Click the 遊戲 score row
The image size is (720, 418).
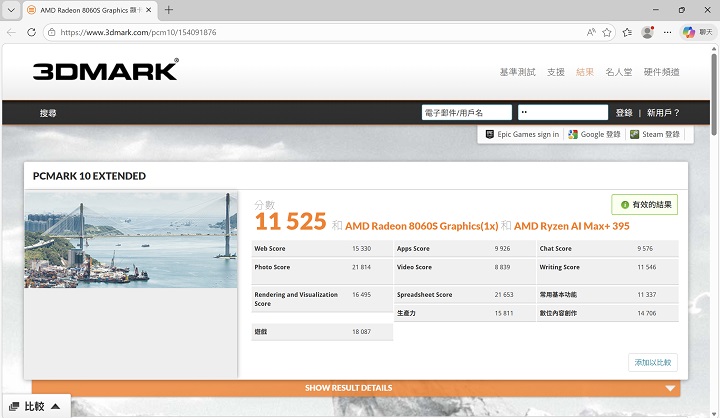pos(322,332)
